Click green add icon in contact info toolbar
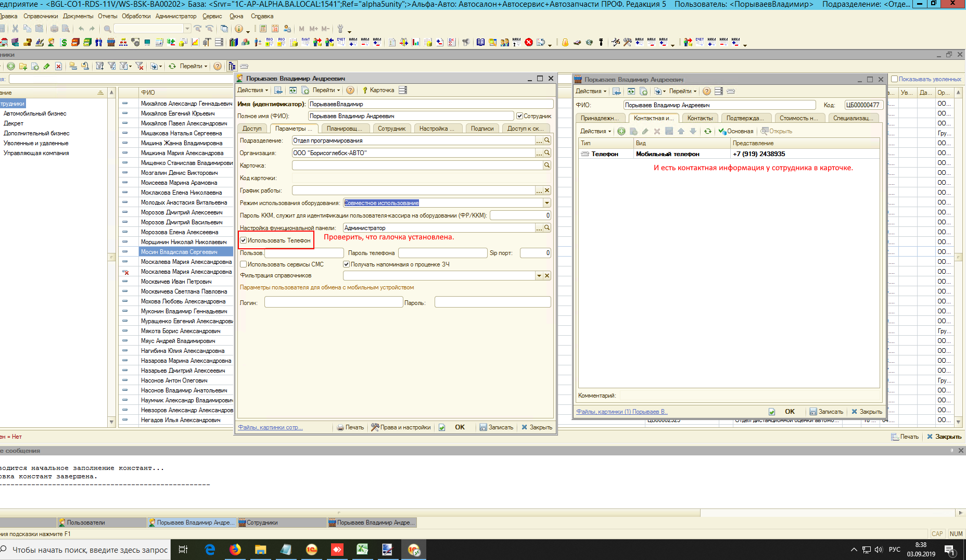Screen dimensions: 966x560 [621, 131]
